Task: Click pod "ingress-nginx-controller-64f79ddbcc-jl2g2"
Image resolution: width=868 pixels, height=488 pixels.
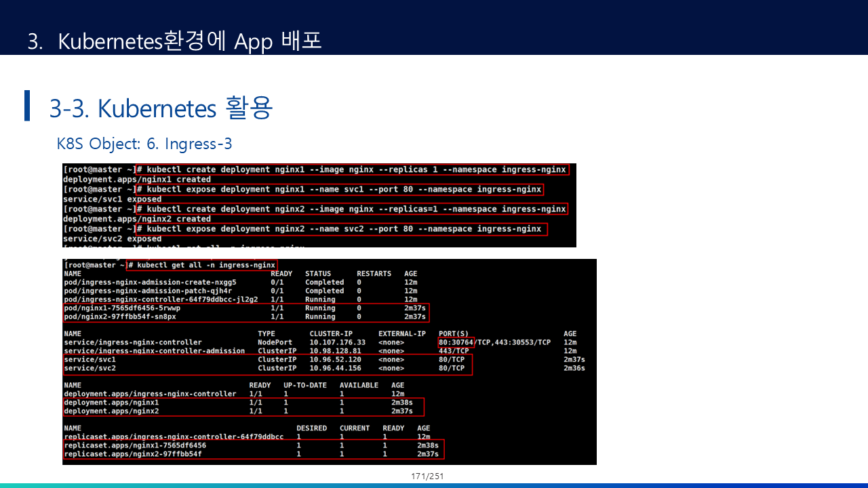Action: pos(161,300)
